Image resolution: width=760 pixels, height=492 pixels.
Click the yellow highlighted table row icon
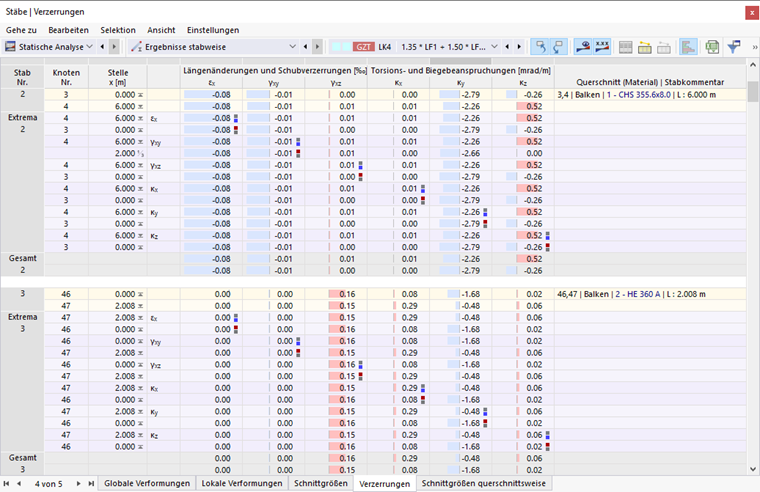point(645,47)
